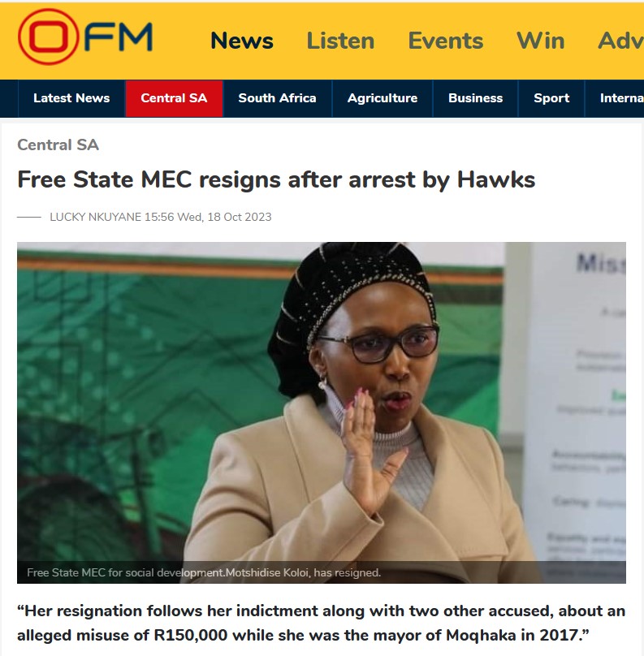Image resolution: width=644 pixels, height=656 pixels.
Task: Go to the Events section
Action: click(446, 41)
